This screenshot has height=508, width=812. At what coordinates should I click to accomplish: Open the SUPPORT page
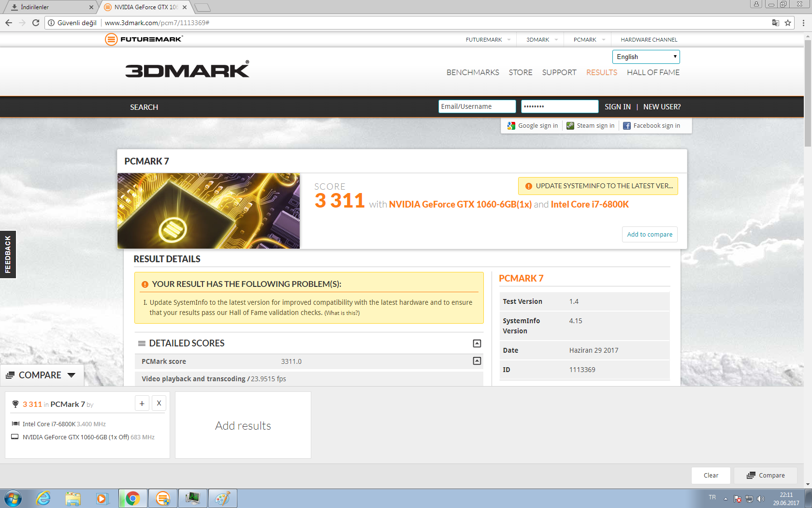[559, 73]
